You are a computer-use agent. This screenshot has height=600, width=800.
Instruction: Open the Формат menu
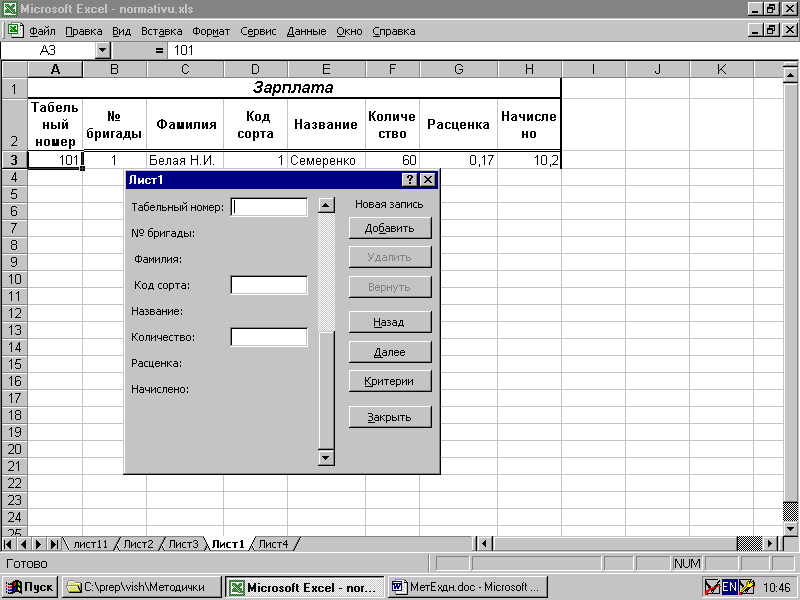211,31
